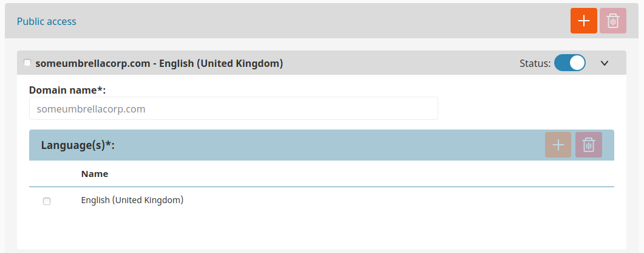Focus the Domain name input field
This screenshot has width=644, height=253.
(x=233, y=109)
